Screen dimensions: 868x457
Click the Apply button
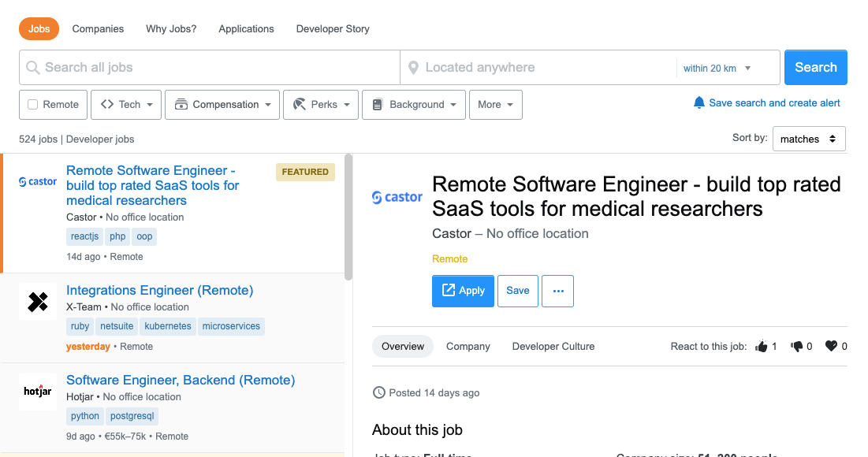pos(463,291)
